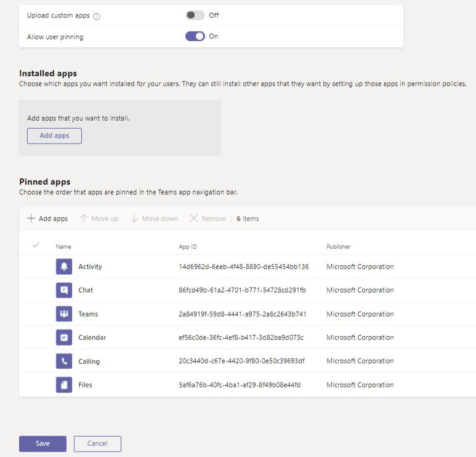Sort by the Name column header
Screen dimensions: 476x457
click(x=63, y=246)
